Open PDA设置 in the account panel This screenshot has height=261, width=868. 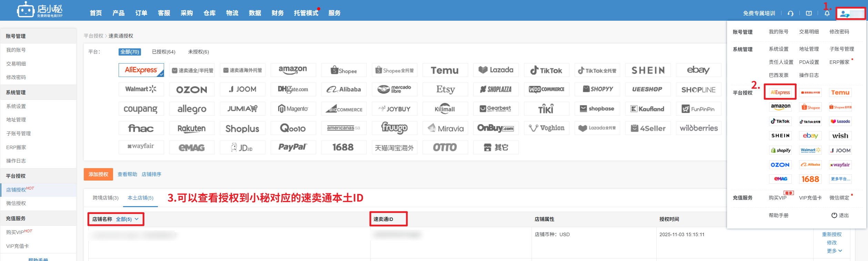click(809, 62)
